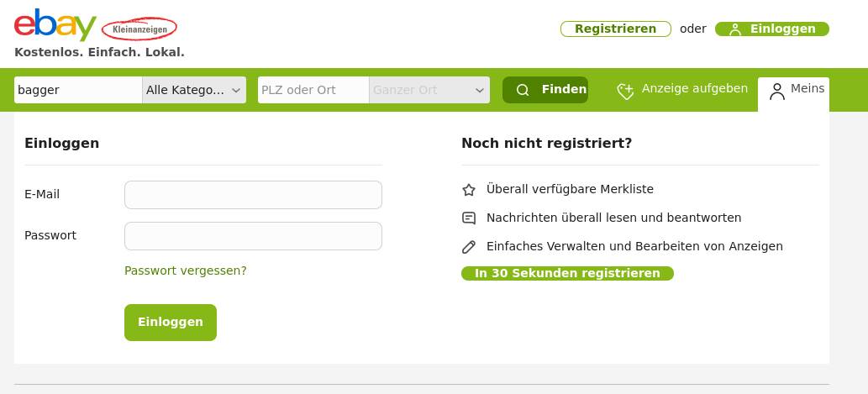
Task: Click the heart-plus icon beside Anzeige aufgeben
Action: point(625,91)
